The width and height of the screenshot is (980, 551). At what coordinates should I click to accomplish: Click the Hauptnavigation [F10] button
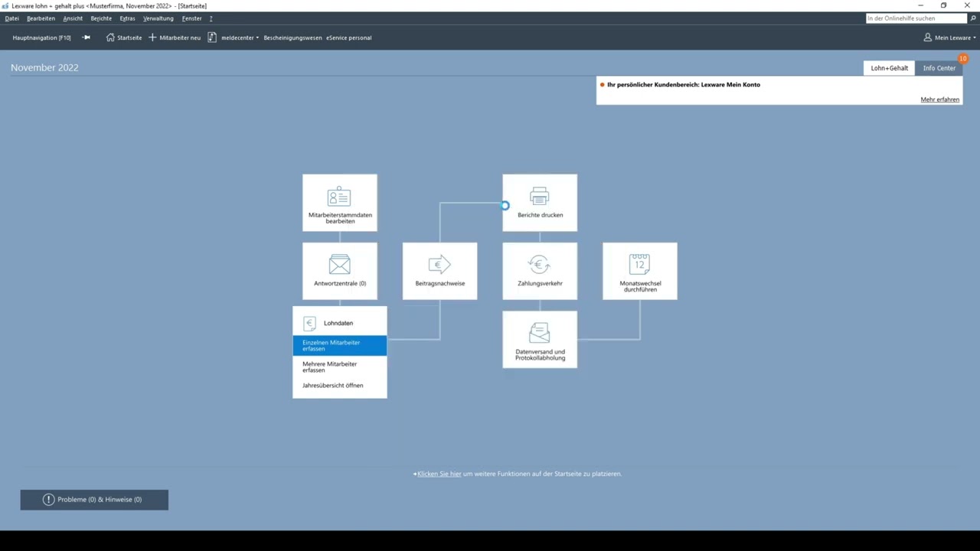coord(41,37)
